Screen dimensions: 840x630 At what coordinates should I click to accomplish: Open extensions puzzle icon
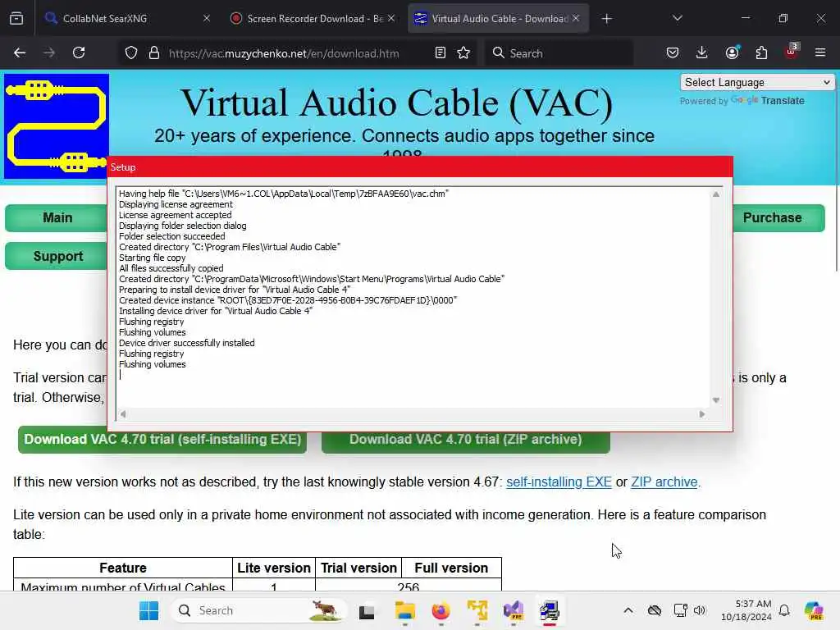coord(761,52)
